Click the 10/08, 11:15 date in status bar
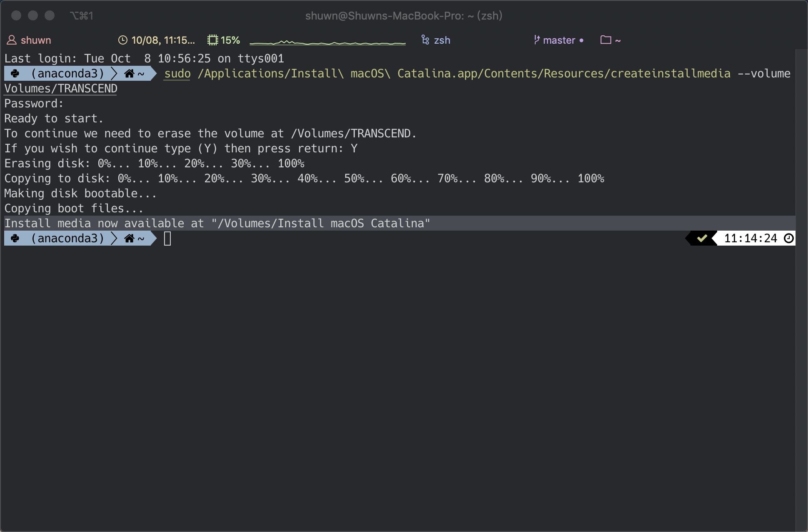Image resolution: width=808 pixels, height=532 pixels. [x=163, y=40]
